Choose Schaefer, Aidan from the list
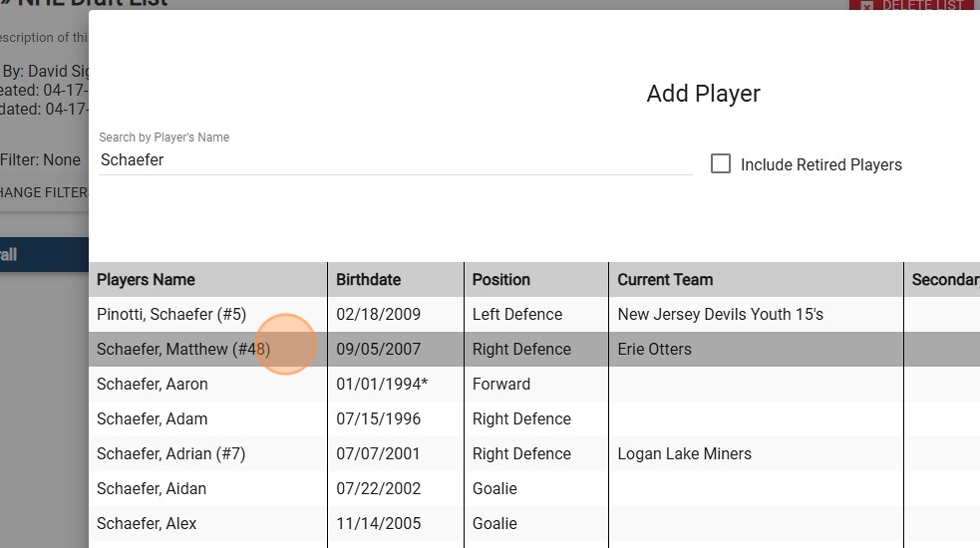The height and width of the screenshot is (548, 980). click(x=152, y=489)
